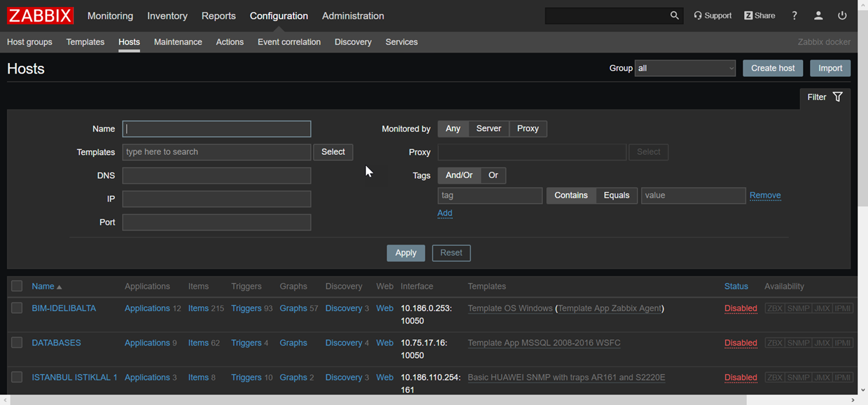Click the Apply filter button
868x405 pixels.
coord(405,253)
